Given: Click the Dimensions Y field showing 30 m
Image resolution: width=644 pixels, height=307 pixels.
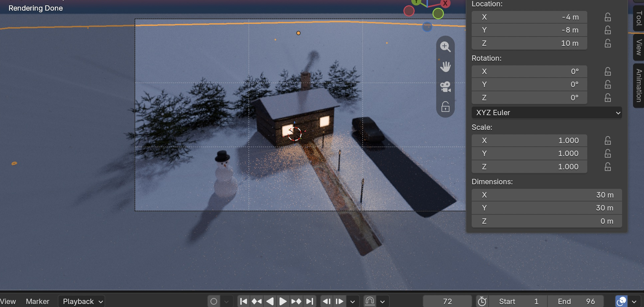Looking at the screenshot, I should (547, 208).
